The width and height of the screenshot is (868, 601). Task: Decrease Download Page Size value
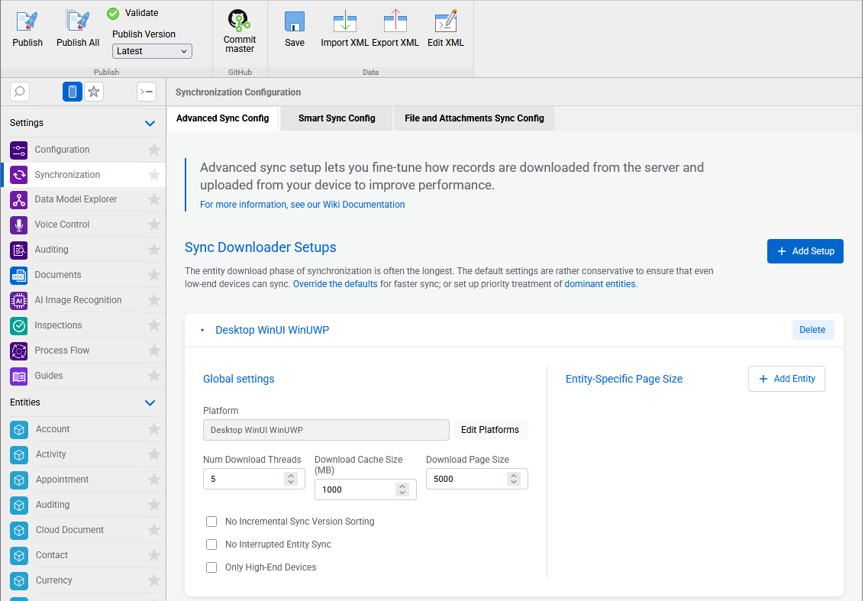click(514, 483)
